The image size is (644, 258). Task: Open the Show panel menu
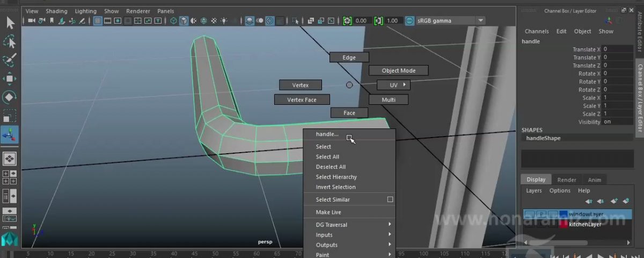coord(112,11)
